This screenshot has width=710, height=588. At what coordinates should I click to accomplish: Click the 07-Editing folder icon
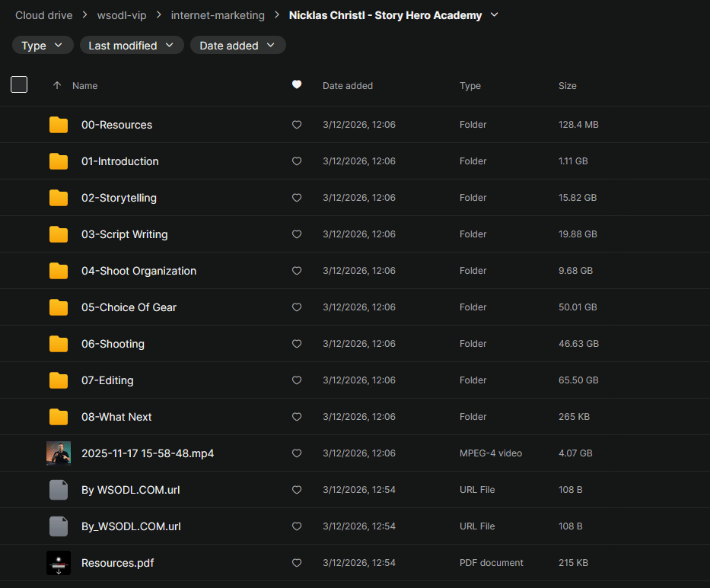[59, 380]
